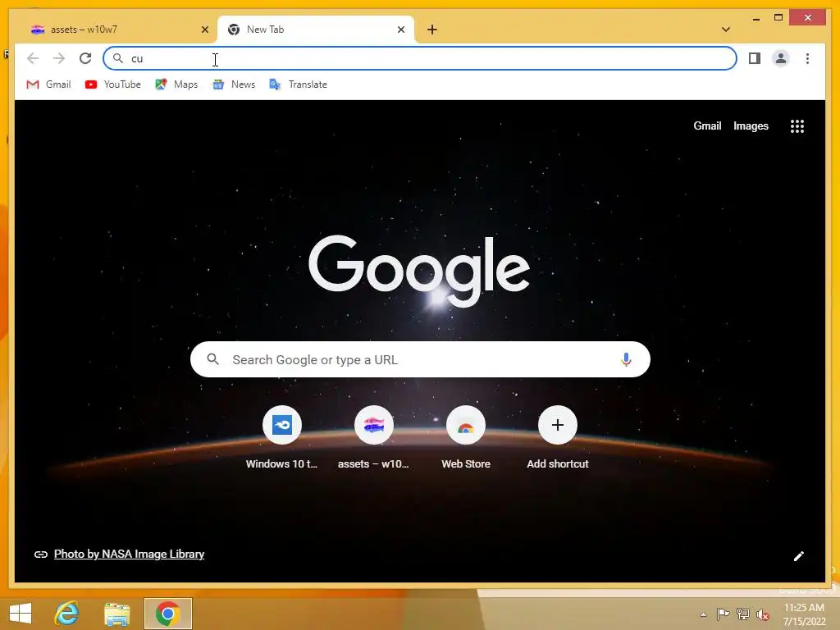This screenshot has height=630, width=840.
Task: Open the Chrome profile avatar
Action: 781,58
